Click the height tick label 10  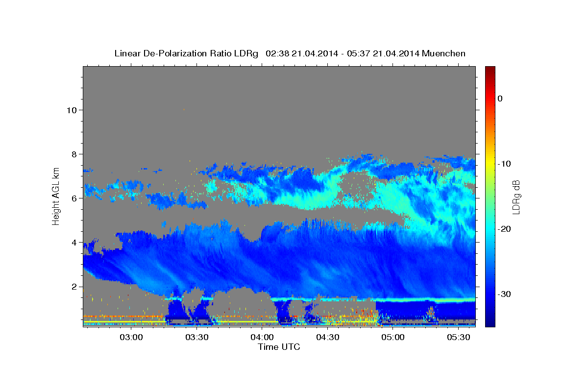71,110
